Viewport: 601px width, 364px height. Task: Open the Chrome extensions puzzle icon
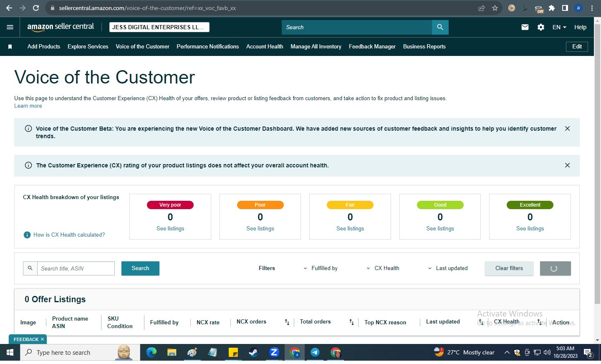[552, 8]
